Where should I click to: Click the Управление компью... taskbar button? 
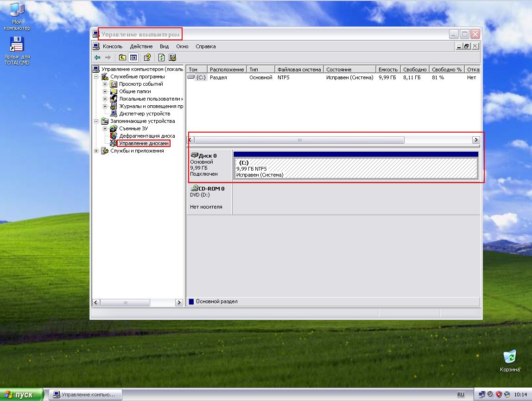tap(85, 395)
